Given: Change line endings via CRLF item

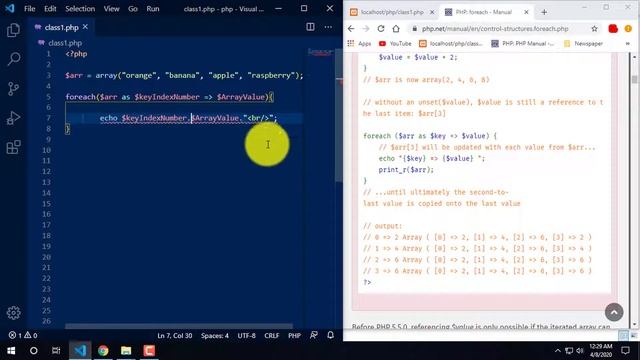Looking at the screenshot, I should coord(271,336).
